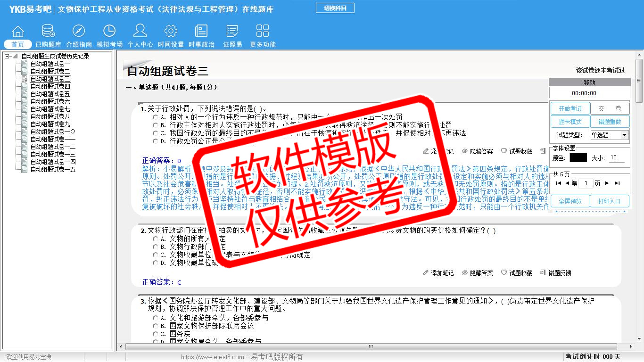The height and width of the screenshot is (362, 644).
Task: Click 试题收藏 heart icon for question 2
Action: tap(504, 273)
